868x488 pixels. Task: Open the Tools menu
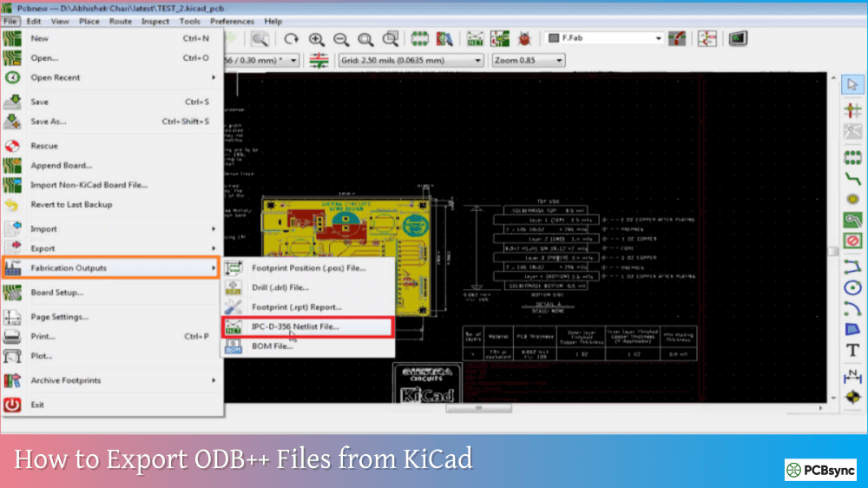click(189, 21)
